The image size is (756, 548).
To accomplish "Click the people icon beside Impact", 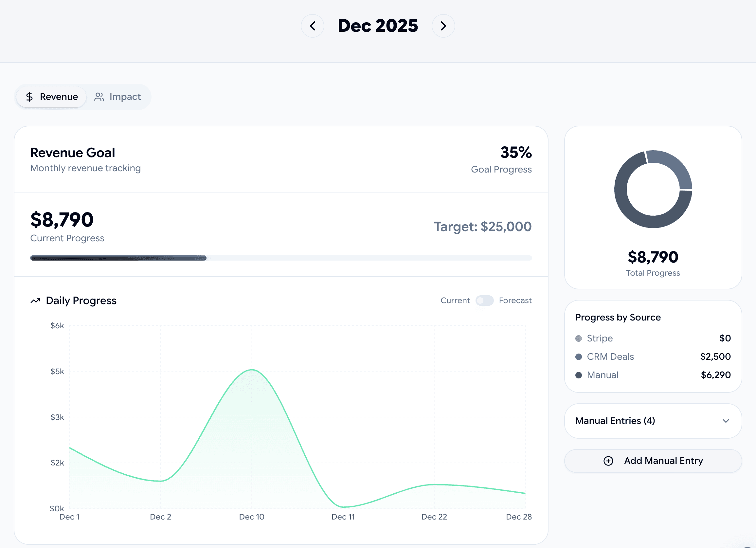I will 99,97.
